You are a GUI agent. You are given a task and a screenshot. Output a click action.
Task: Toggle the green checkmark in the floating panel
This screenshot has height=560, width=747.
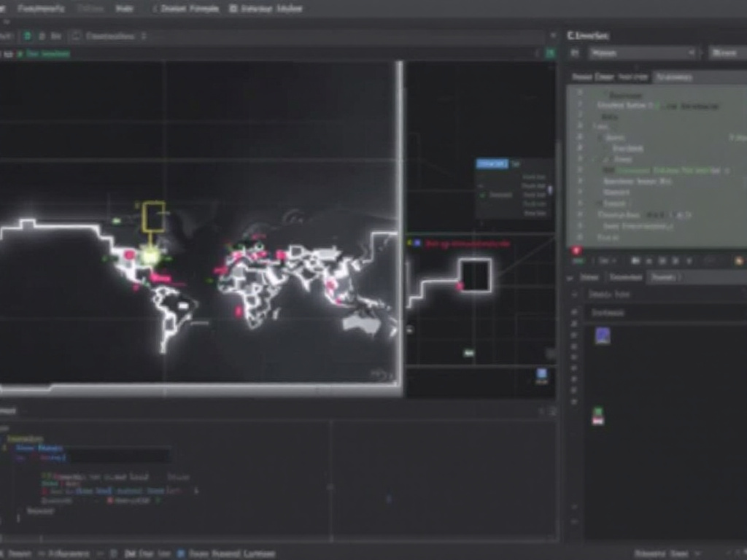click(x=483, y=195)
